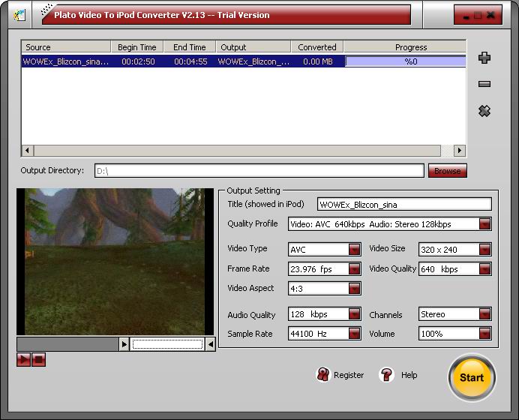Click the Output Directory input field
519x420 pixels.
(x=259, y=171)
